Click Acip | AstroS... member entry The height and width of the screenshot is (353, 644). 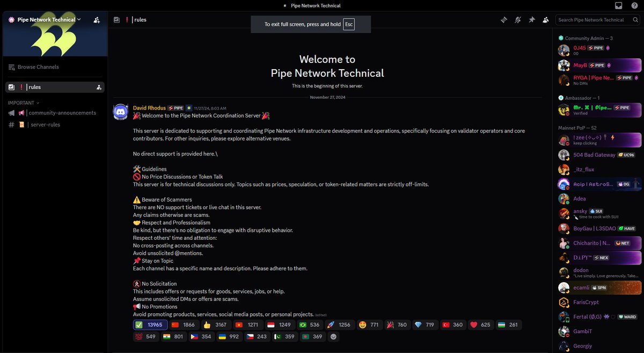(x=599, y=184)
